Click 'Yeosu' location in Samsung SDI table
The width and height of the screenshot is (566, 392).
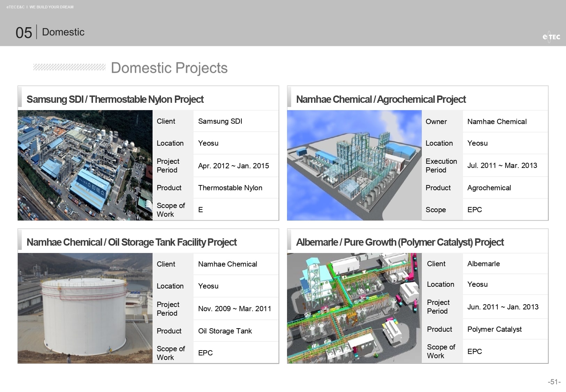[208, 143]
